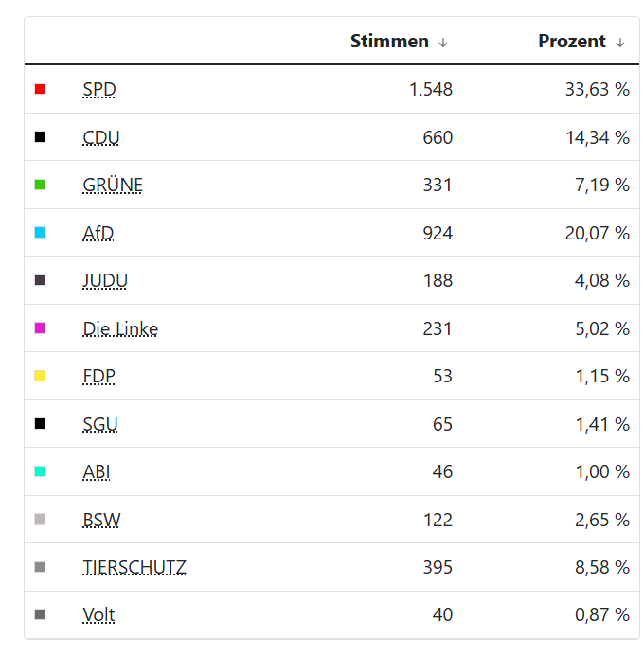Viewport: 644px width, 655px height.
Task: Open the Die Linke entry
Action: tap(120, 329)
